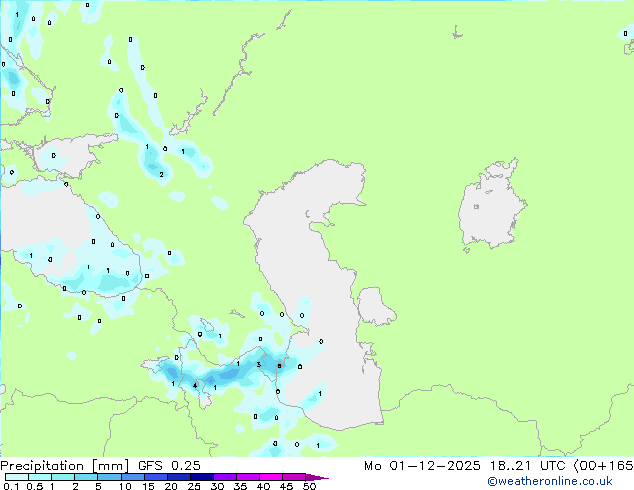This screenshot has width=634, height=490.
Task: Open the weatheronline.co.uk copyright link
Action: 550,481
